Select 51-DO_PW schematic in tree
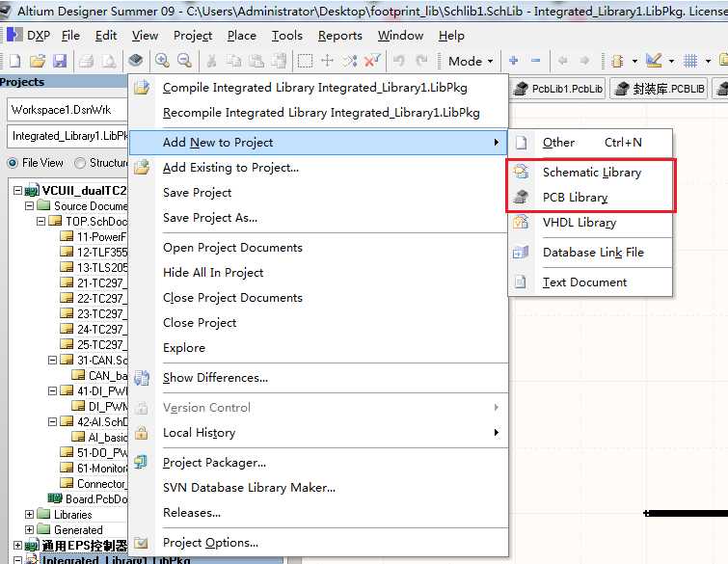This screenshot has width=728, height=564. pyautogui.click(x=94, y=452)
